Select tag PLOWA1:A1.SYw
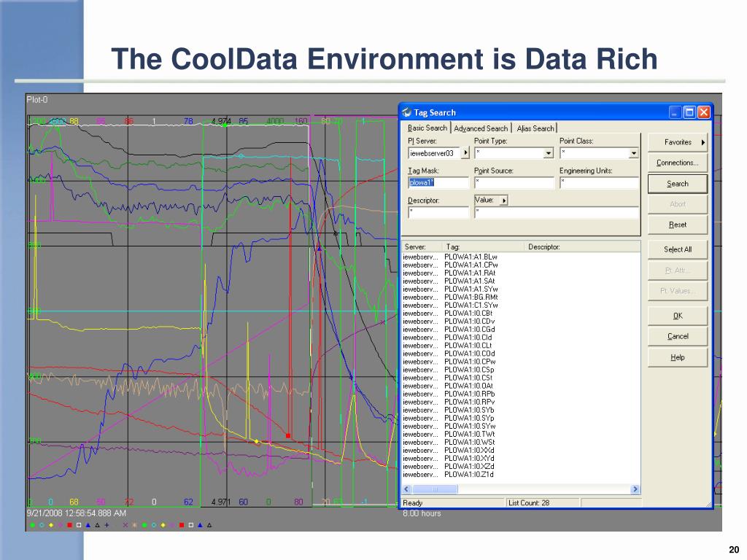 471,289
